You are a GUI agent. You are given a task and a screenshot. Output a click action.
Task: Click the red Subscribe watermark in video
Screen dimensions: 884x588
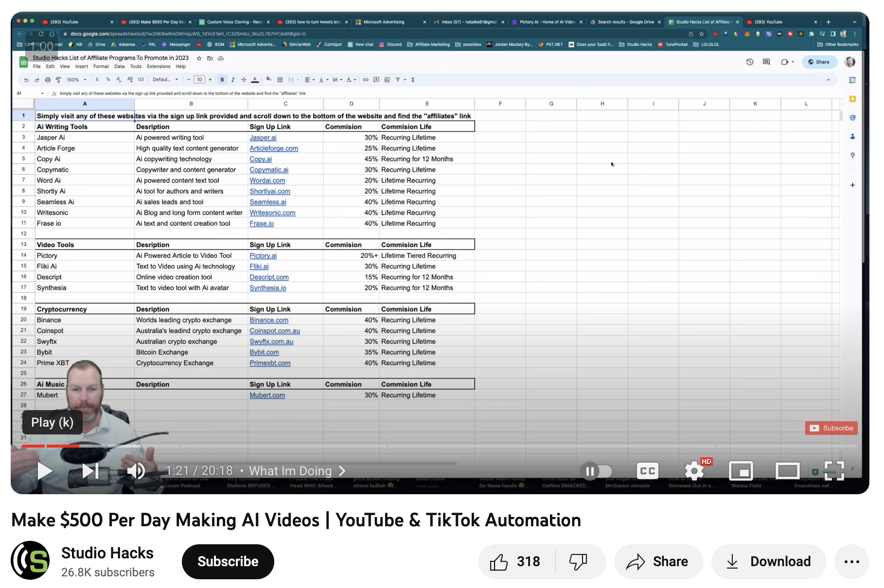(x=831, y=428)
